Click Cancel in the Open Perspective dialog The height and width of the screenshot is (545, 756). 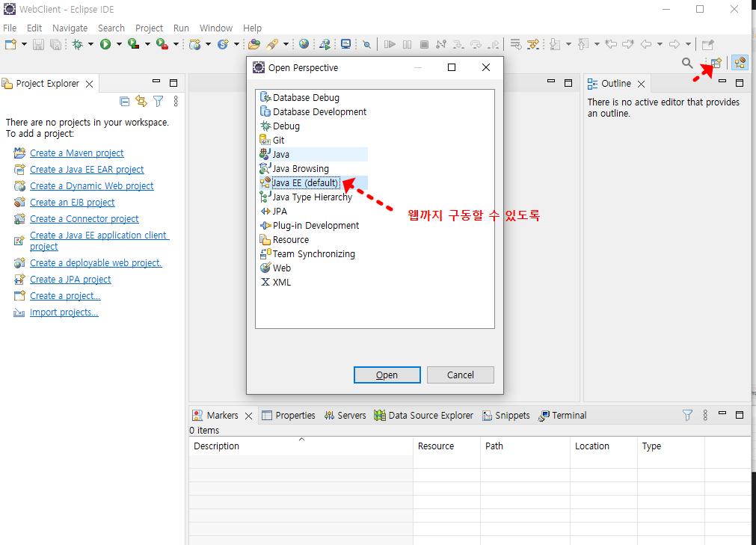point(460,375)
